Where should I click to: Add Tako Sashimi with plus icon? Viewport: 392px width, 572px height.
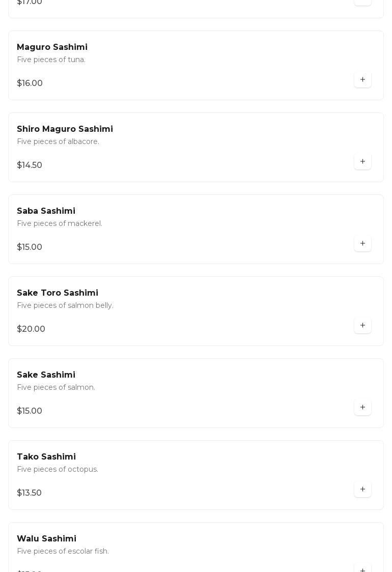pos(362,490)
